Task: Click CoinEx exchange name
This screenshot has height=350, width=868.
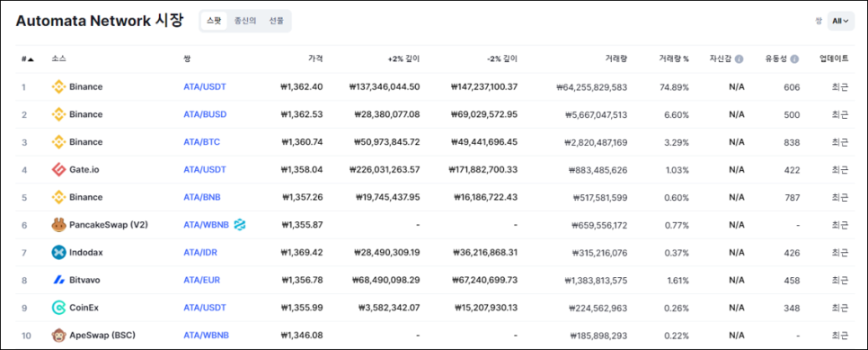Action: click(x=84, y=308)
